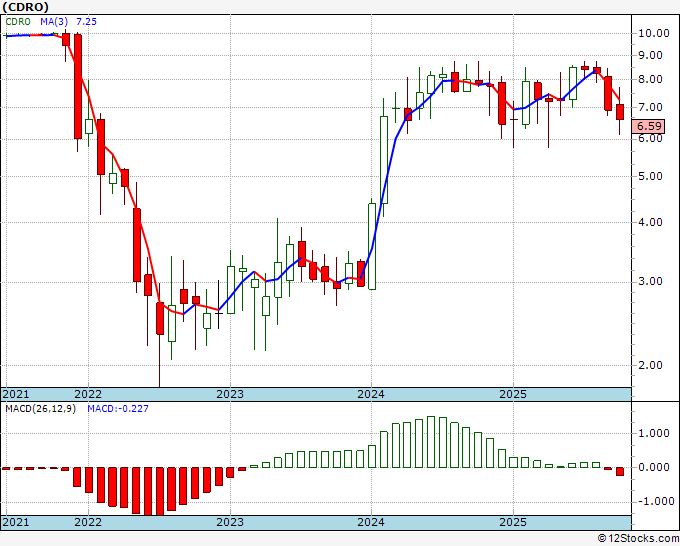Click the MACD:-0.227 value label
This screenshot has width=680, height=546.
click(x=118, y=409)
